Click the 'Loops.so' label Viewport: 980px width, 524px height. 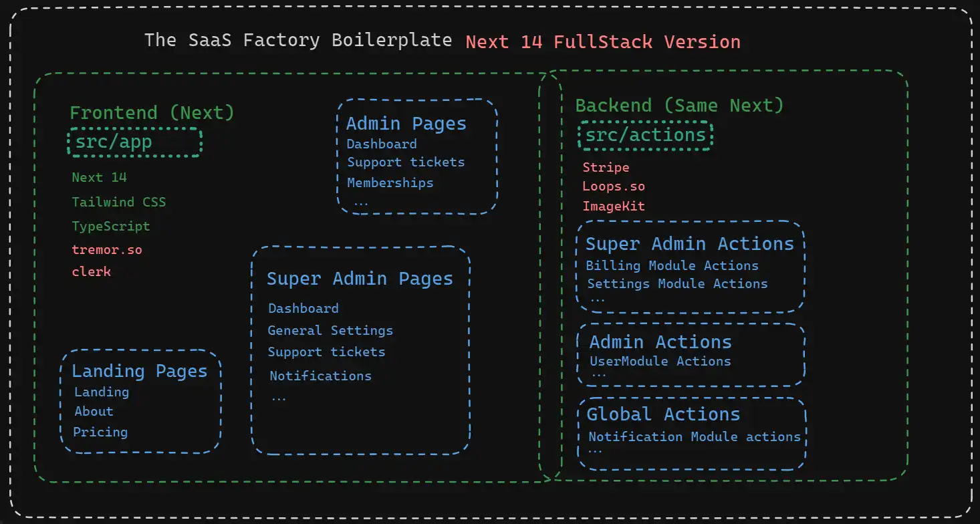[x=614, y=186]
